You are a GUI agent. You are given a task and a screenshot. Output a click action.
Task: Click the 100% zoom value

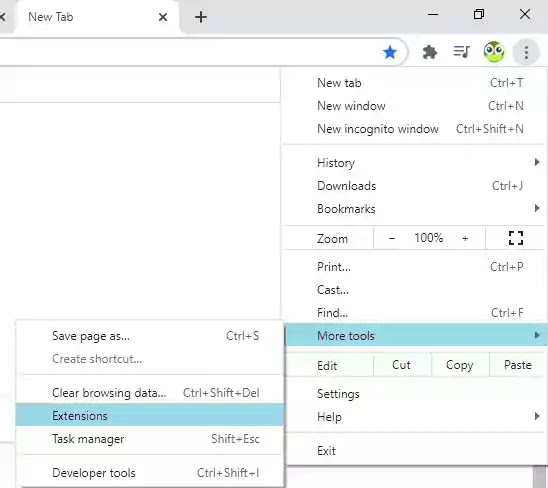(x=428, y=238)
